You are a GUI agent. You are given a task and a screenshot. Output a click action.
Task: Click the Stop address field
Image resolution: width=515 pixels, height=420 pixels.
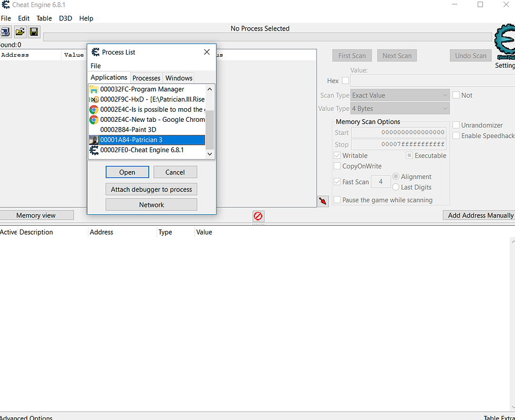click(399, 144)
